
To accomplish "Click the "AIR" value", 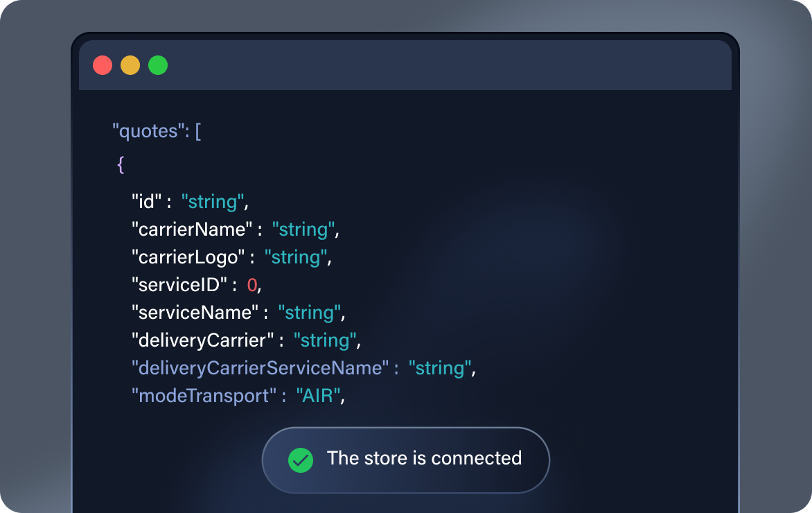I will point(318,396).
